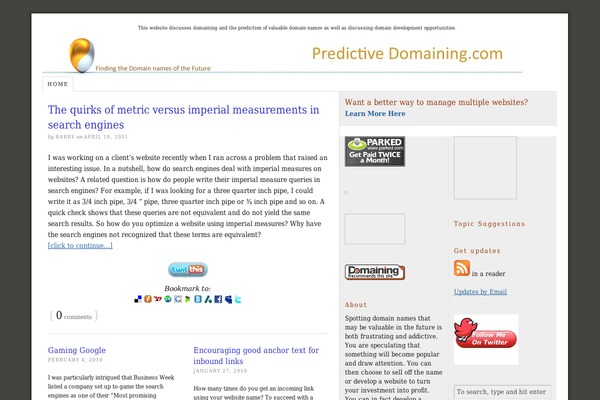Open the Parked Get Paid Twice banner
Image resolution: width=600 pixels, height=400 pixels.
[x=375, y=151]
